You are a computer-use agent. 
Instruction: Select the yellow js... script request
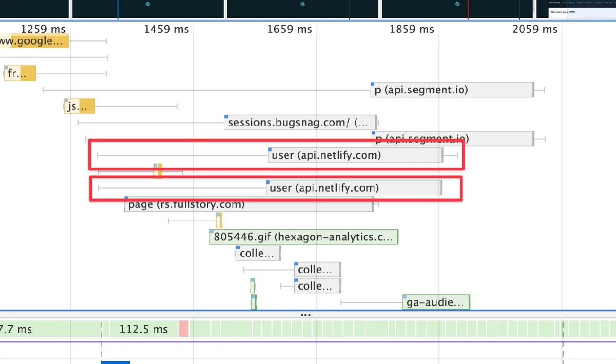click(80, 107)
